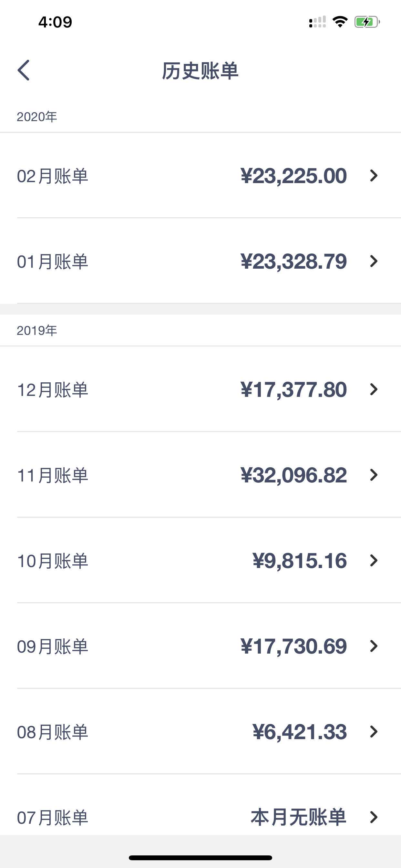Select the 10月账单 row label
Viewport: 401px width, 868px height.
tap(53, 561)
